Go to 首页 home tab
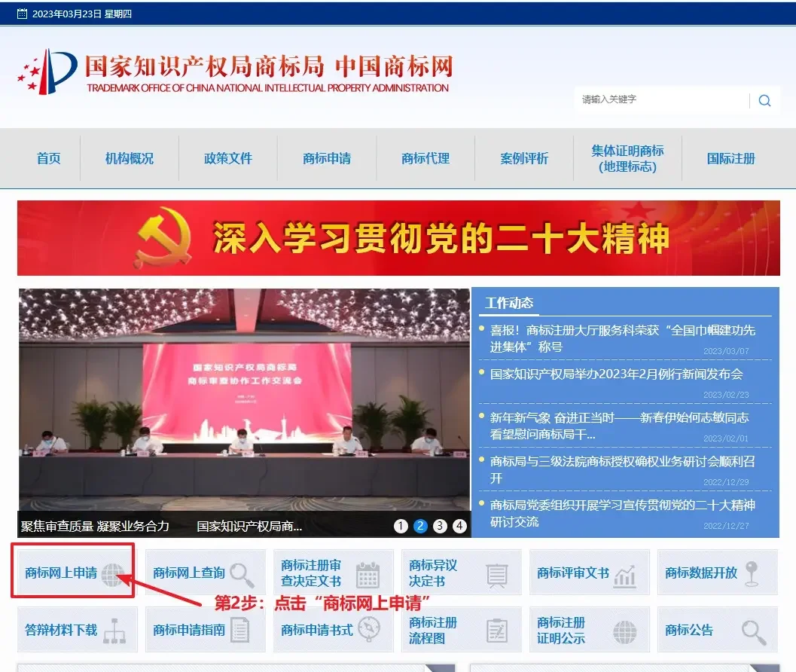The height and width of the screenshot is (672, 796). coord(48,159)
